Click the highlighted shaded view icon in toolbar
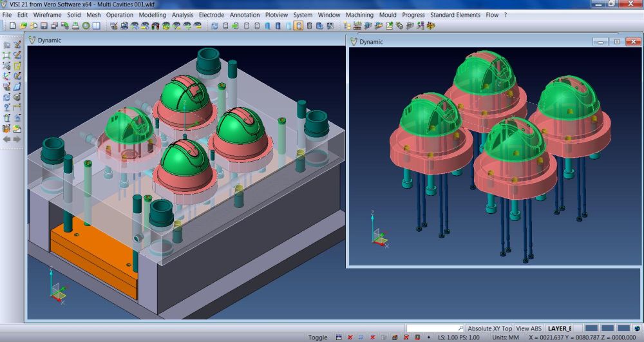 pos(298,26)
